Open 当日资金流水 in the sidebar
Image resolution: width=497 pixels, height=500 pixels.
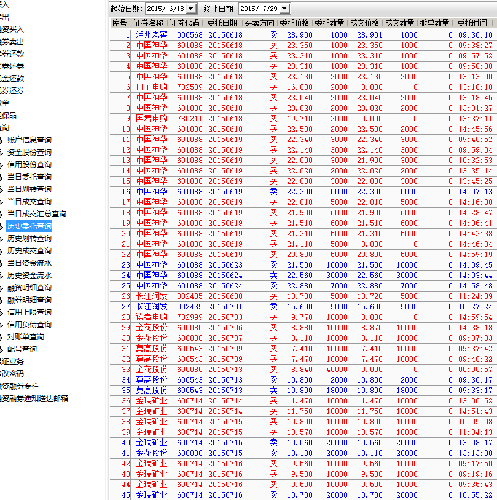(29, 263)
